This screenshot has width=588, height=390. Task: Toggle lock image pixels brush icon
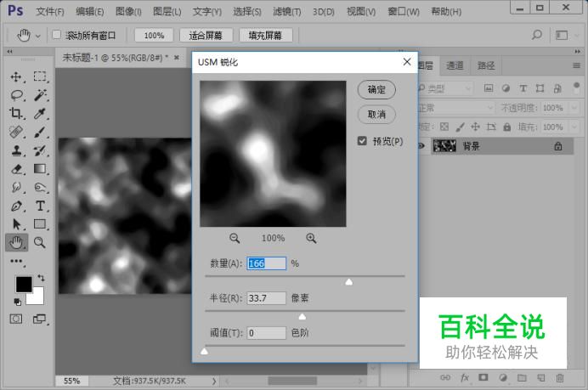(x=461, y=127)
